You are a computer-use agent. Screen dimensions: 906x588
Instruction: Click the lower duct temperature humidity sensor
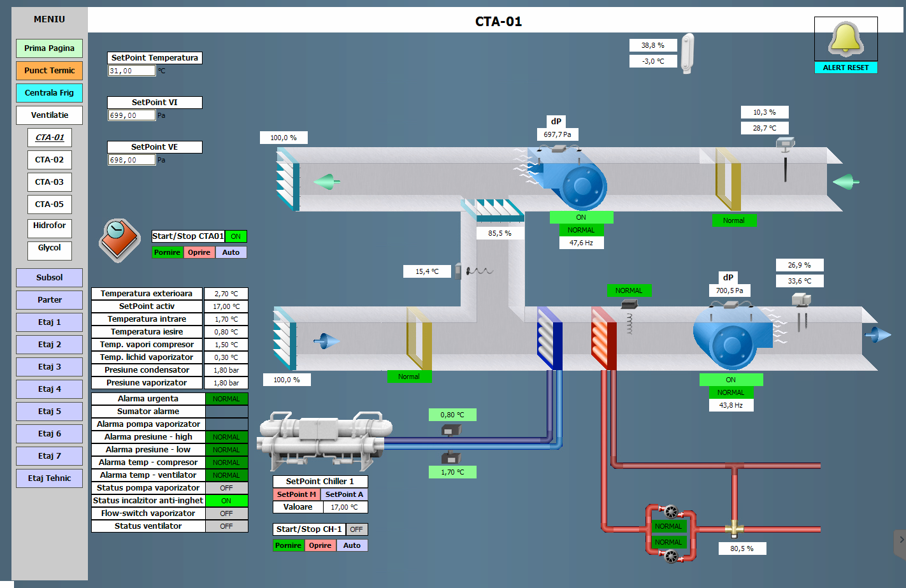801,311
